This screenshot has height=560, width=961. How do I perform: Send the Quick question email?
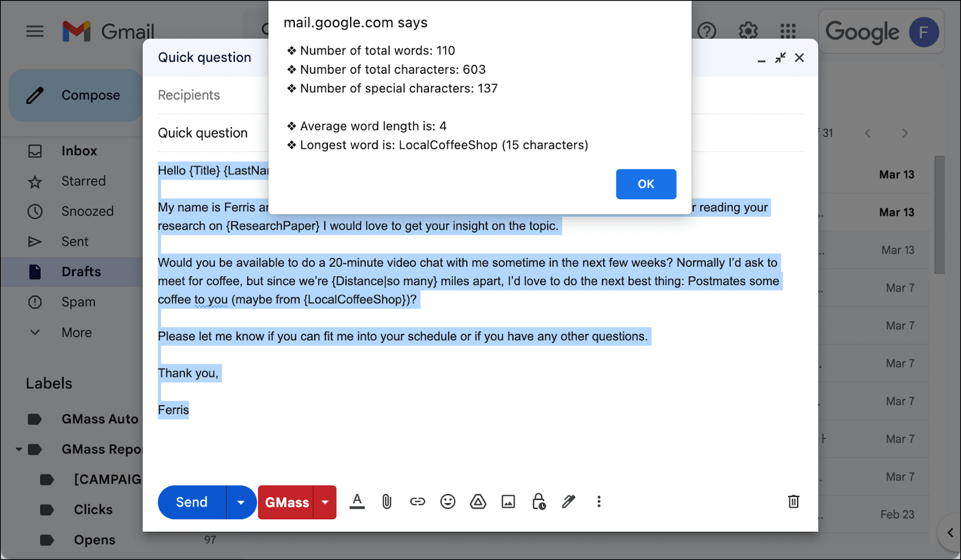[192, 502]
